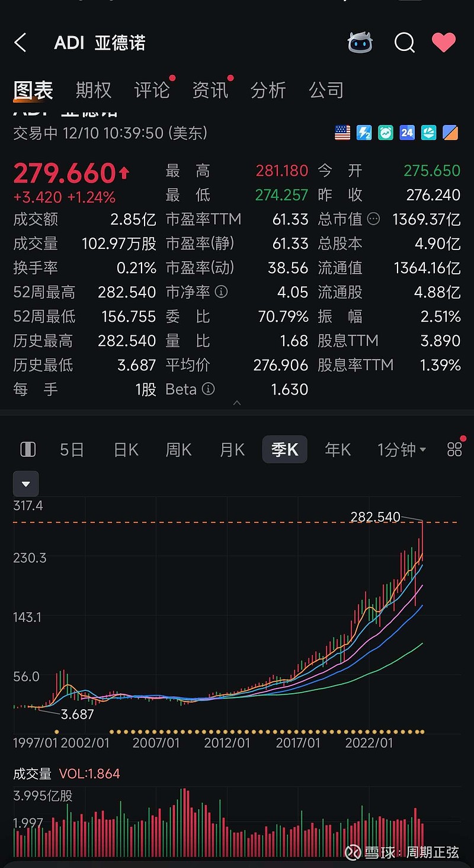Select the 季K chart period
This screenshot has height=868, width=474.
tap(284, 450)
